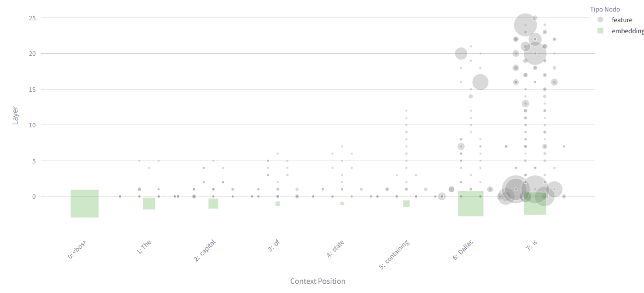
Task: Click the "Context Position" axis title
Action: [317, 281]
